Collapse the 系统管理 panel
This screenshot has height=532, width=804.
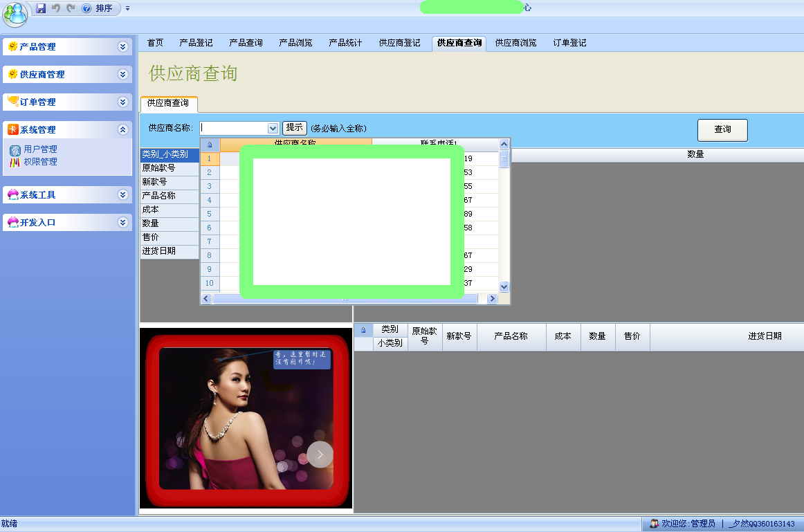coord(123,130)
